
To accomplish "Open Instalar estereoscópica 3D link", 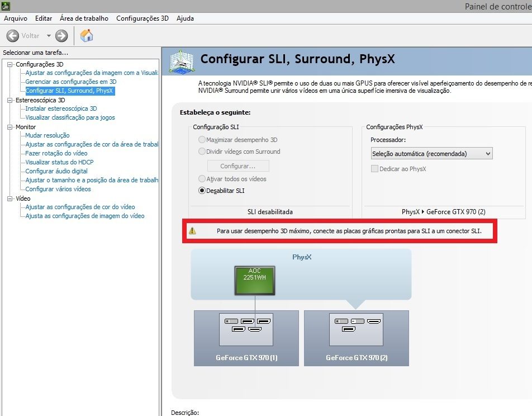I will pyautogui.click(x=61, y=108).
